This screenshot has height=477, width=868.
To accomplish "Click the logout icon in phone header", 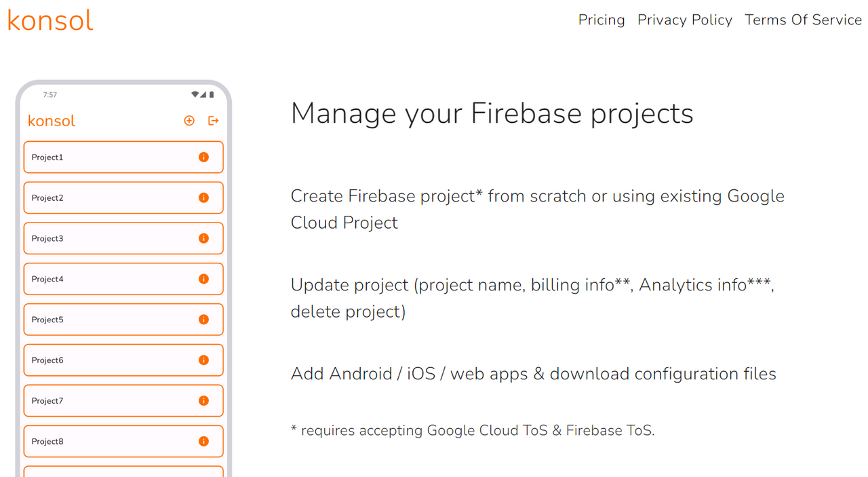I will (214, 121).
